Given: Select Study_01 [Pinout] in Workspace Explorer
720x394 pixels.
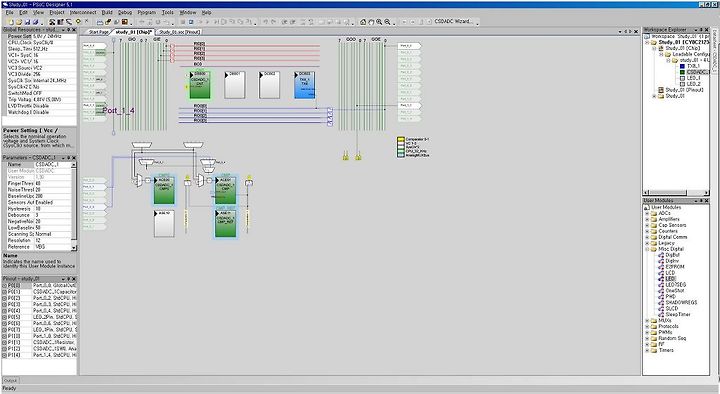Looking at the screenshot, I should click(685, 90).
